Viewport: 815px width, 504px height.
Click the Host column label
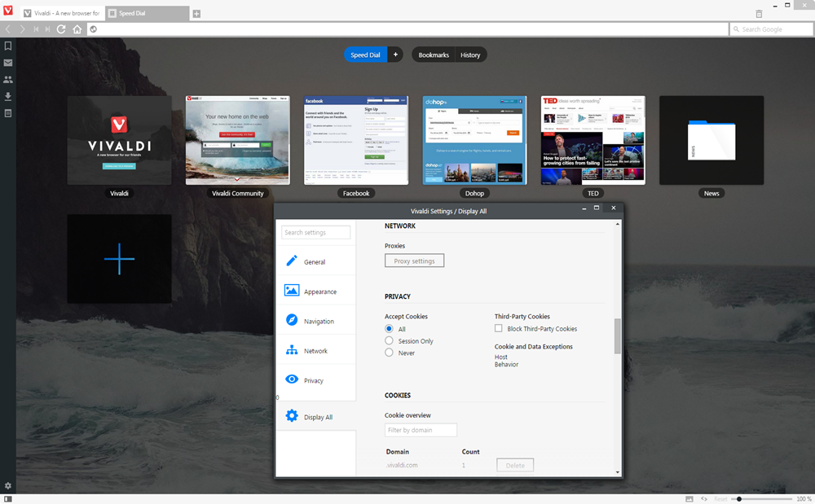tap(501, 357)
